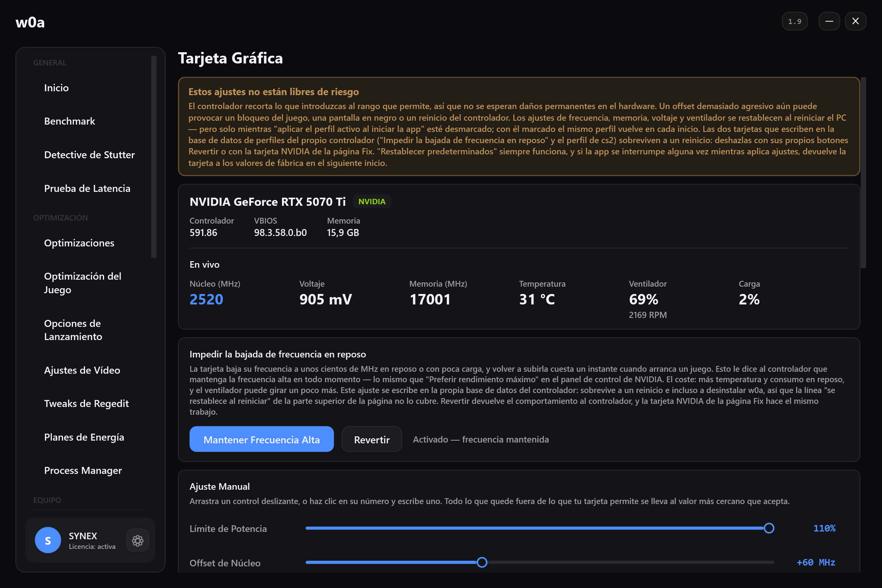This screenshot has height=588, width=882.
Task: Click the 110% power limit value
Action: click(x=824, y=528)
